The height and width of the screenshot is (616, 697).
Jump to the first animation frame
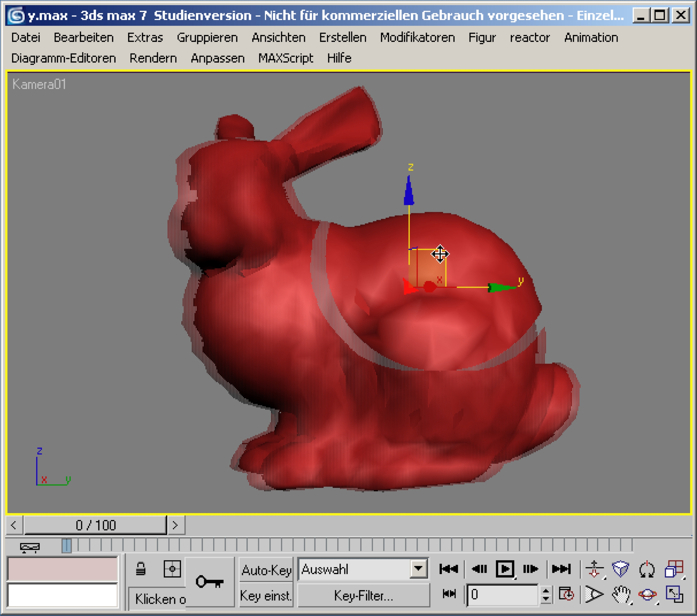pos(448,569)
